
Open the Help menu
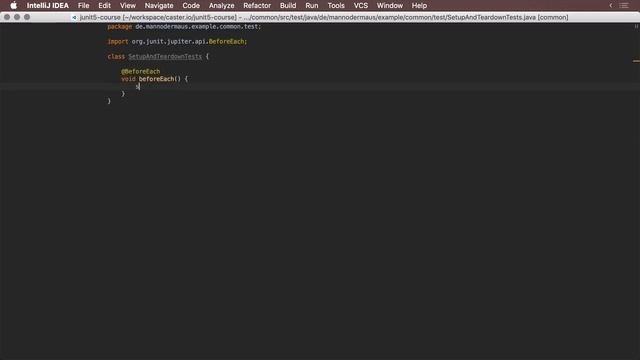pos(419,5)
